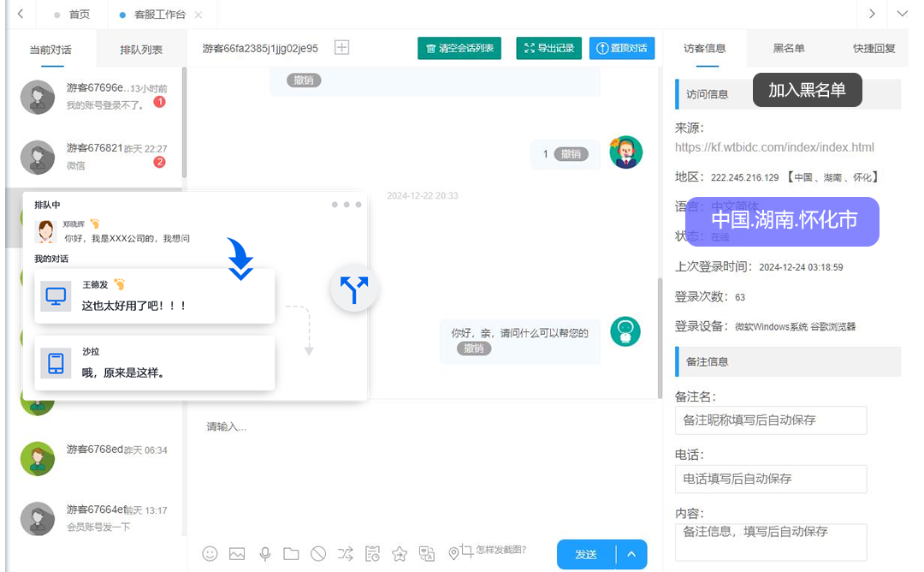
Task: Click the chat message area scrollbar
Action: [660, 338]
